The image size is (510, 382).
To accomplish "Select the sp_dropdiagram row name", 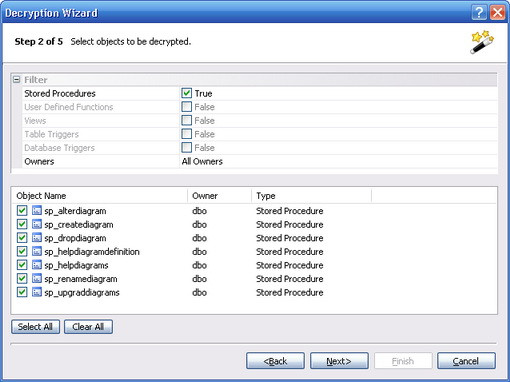I will click(x=75, y=238).
